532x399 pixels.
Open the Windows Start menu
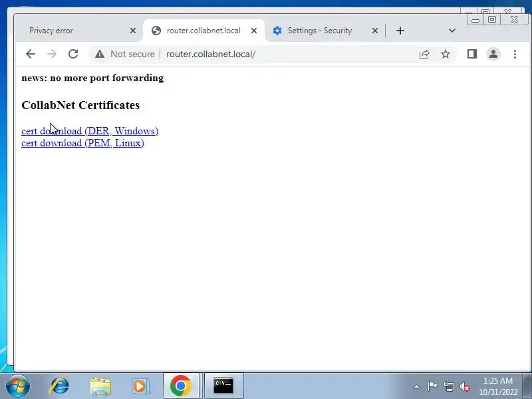pyautogui.click(x=17, y=386)
